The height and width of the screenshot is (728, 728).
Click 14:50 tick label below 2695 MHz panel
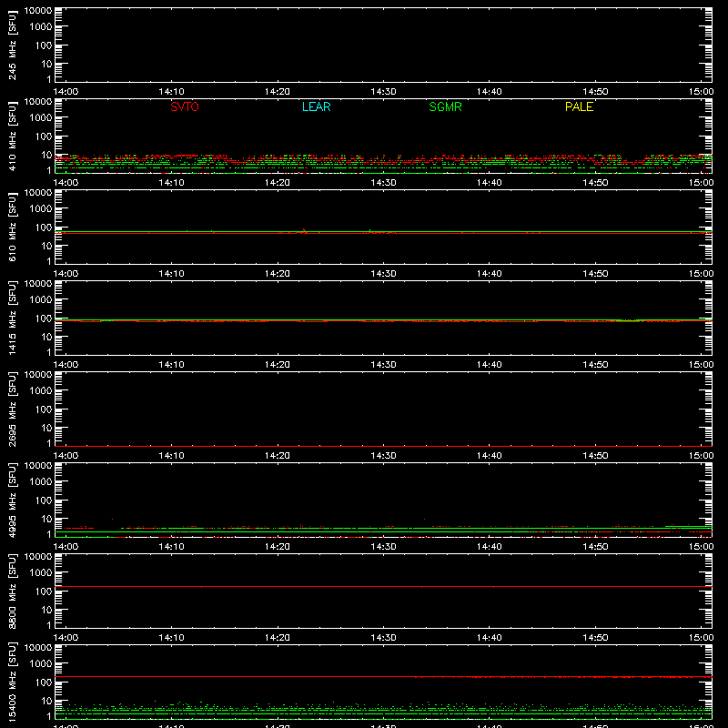[x=595, y=456]
